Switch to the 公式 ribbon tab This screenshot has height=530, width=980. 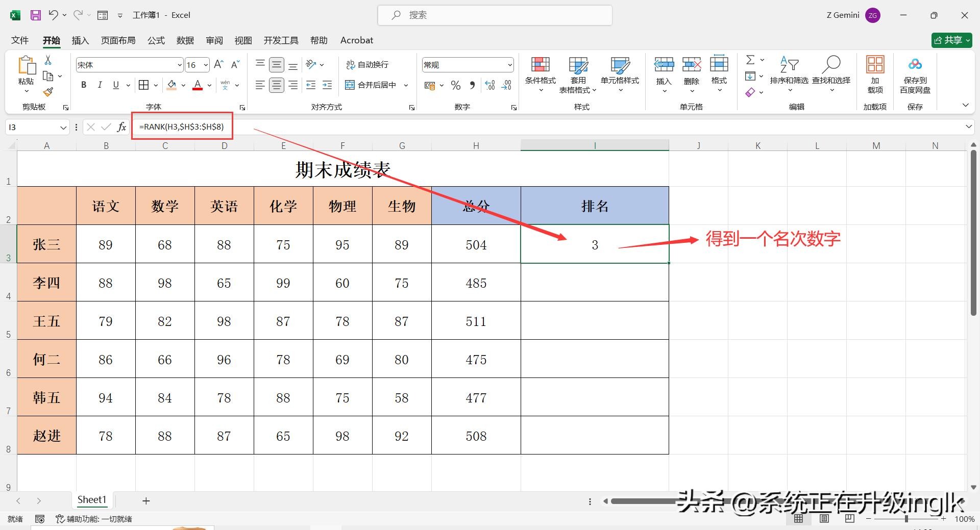(x=156, y=40)
